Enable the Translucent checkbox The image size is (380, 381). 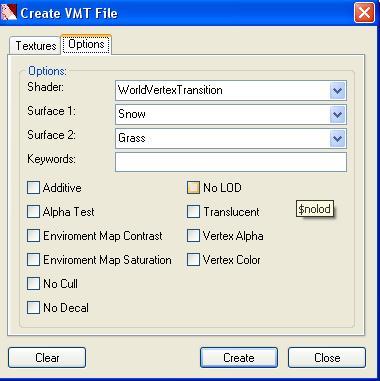pyautogui.click(x=193, y=212)
